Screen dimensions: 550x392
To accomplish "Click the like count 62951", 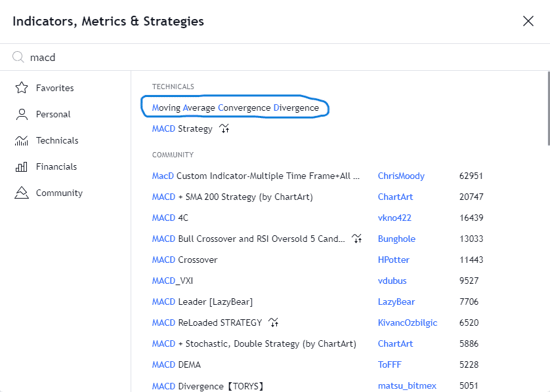I will 471,176.
